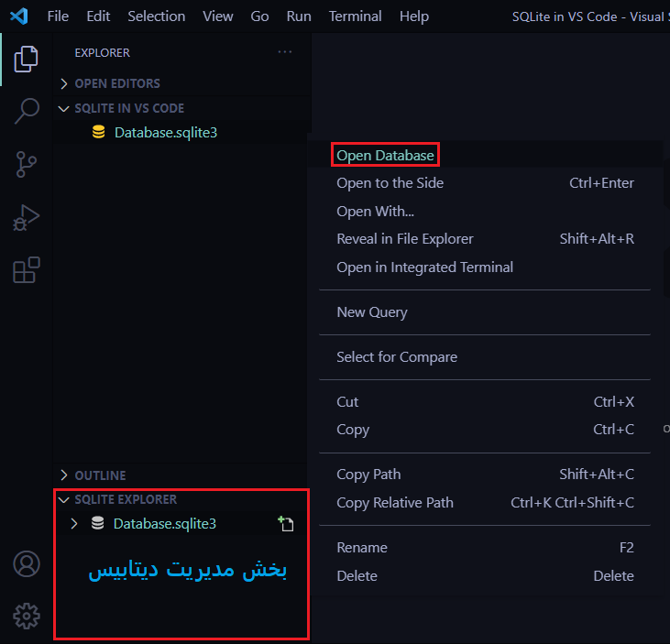Viewport: 670px width, 644px height.
Task: Collapse the SQLite Explorer section
Action: tap(63, 499)
